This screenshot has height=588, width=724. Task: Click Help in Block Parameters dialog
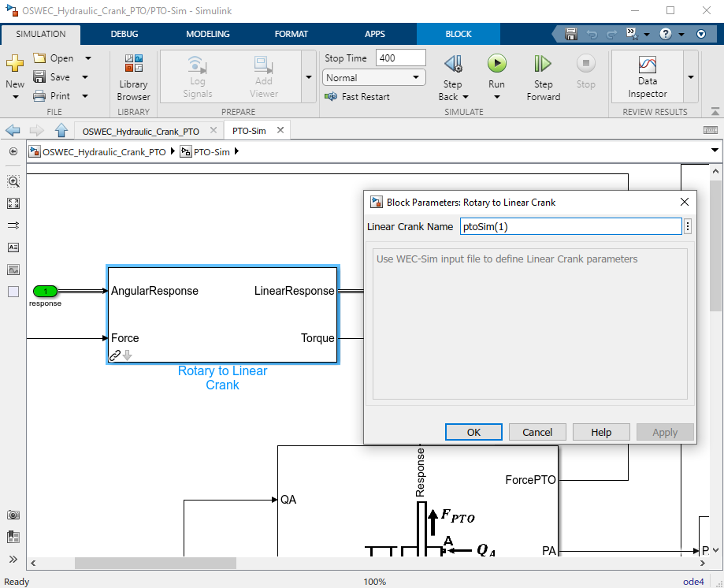601,432
